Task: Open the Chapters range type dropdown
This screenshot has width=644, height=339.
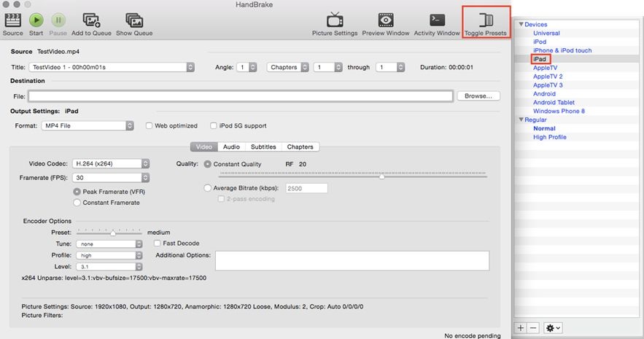Action: [x=288, y=67]
